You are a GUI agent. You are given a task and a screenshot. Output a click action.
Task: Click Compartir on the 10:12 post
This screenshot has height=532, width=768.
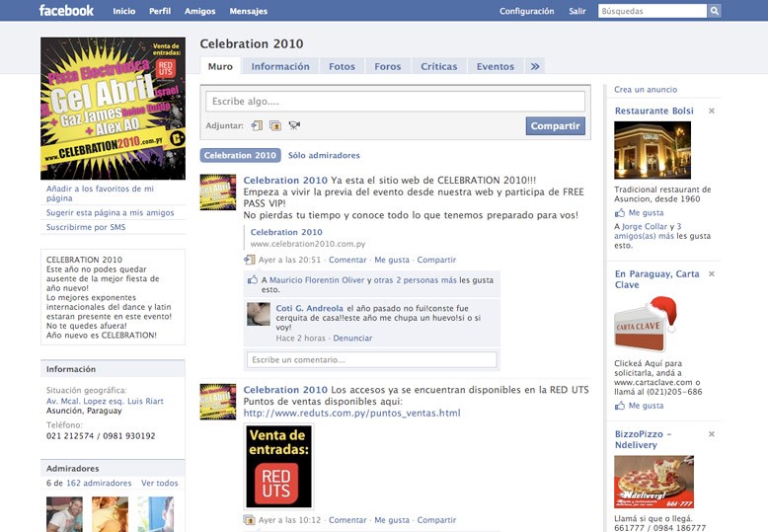click(436, 520)
